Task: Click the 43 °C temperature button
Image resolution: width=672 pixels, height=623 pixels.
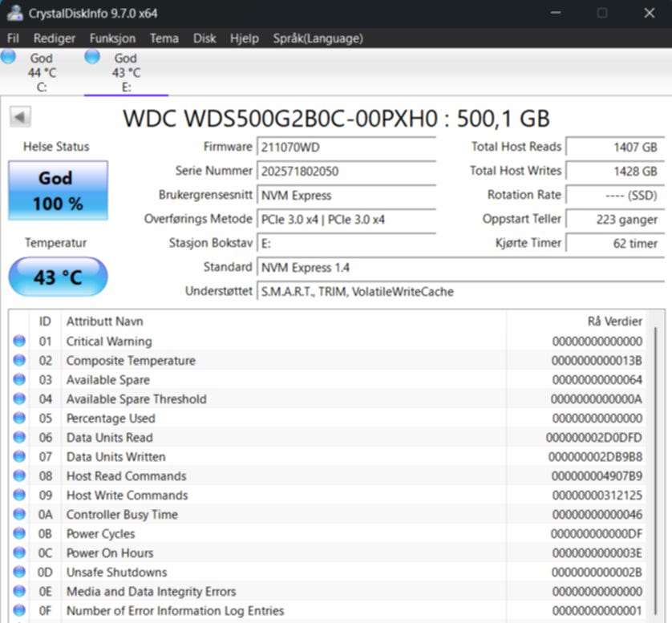Action: click(58, 277)
